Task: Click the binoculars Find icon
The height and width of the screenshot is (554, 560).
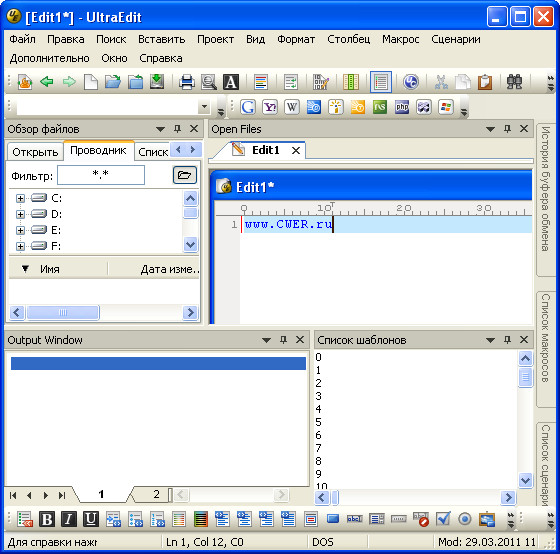Action: coord(515,82)
